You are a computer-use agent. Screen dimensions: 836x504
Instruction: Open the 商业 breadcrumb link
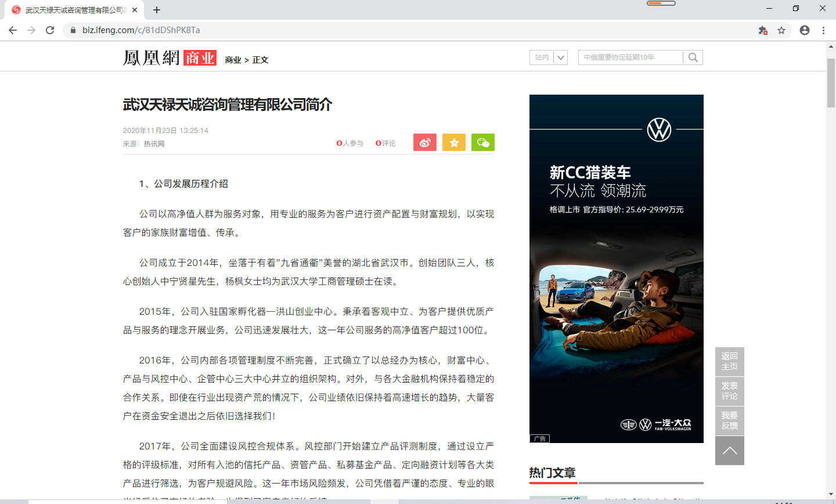tap(233, 60)
